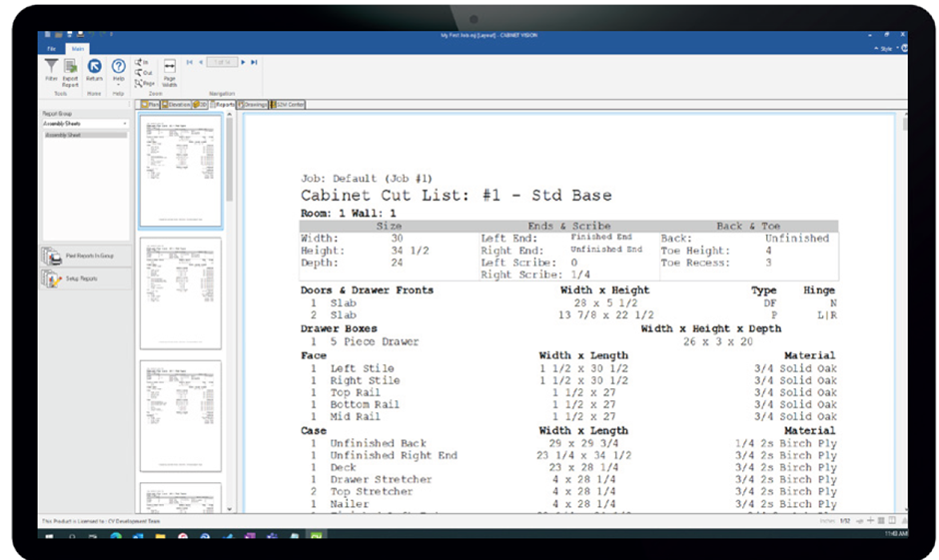The height and width of the screenshot is (560, 939).
Task: Click the Return home icon
Action: (95, 67)
